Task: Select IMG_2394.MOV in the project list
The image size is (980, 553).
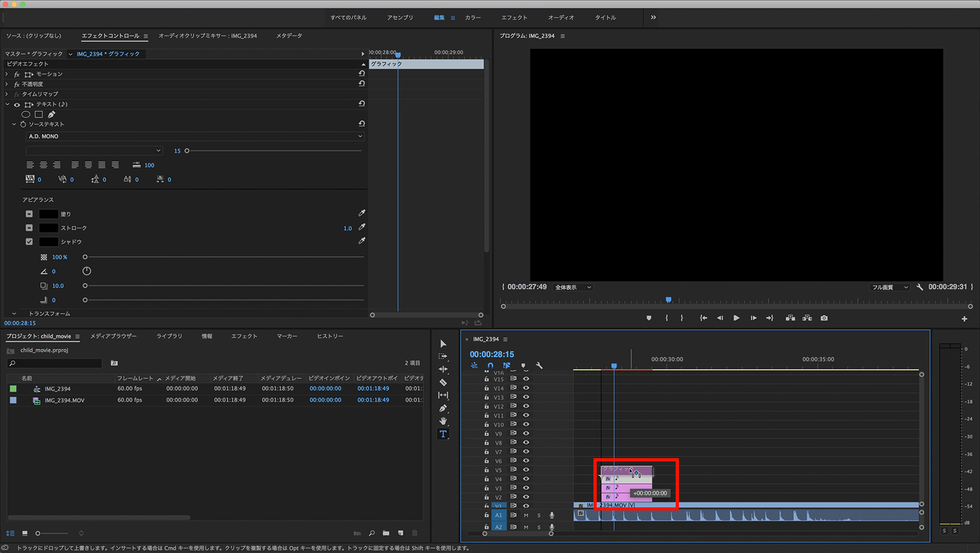Action: [64, 400]
